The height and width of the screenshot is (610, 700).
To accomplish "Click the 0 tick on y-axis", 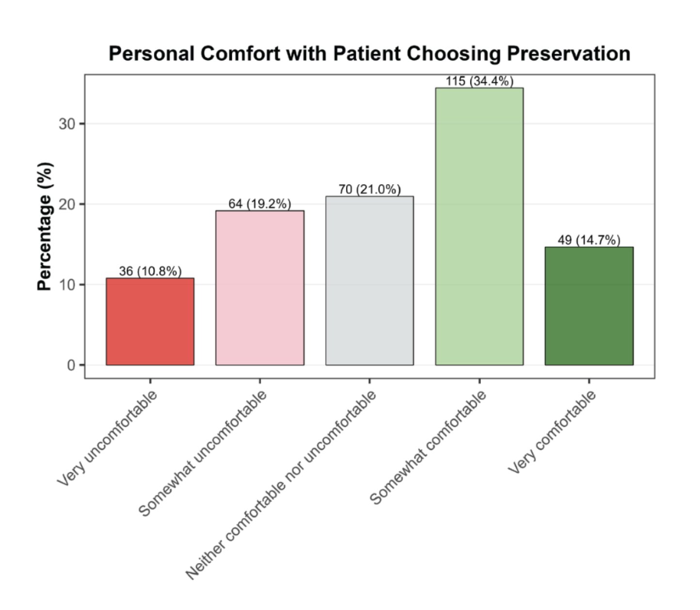I will tap(71, 365).
